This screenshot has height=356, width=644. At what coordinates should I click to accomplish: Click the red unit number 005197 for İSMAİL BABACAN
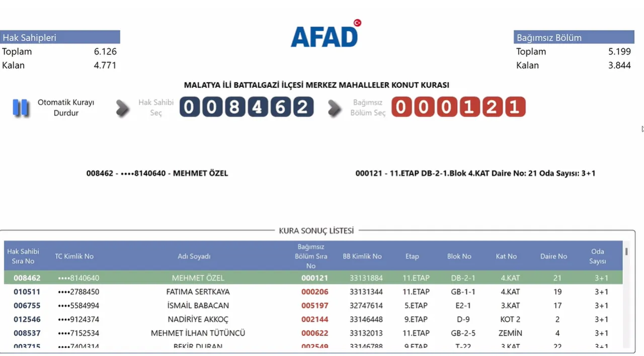pos(315,305)
